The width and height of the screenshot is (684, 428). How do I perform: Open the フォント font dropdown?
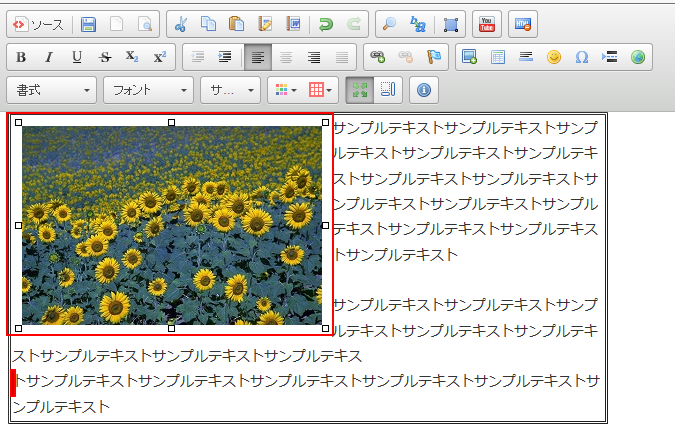[149, 90]
